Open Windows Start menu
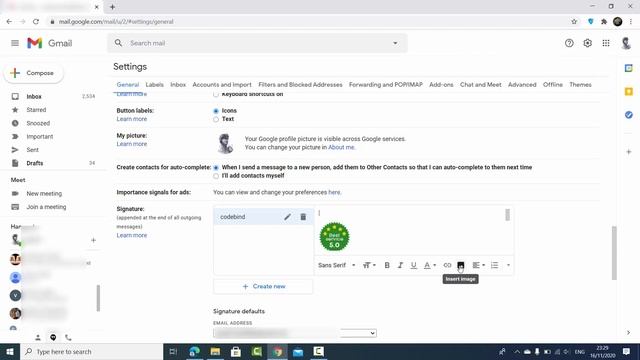The height and width of the screenshot is (360, 640). click(10, 351)
